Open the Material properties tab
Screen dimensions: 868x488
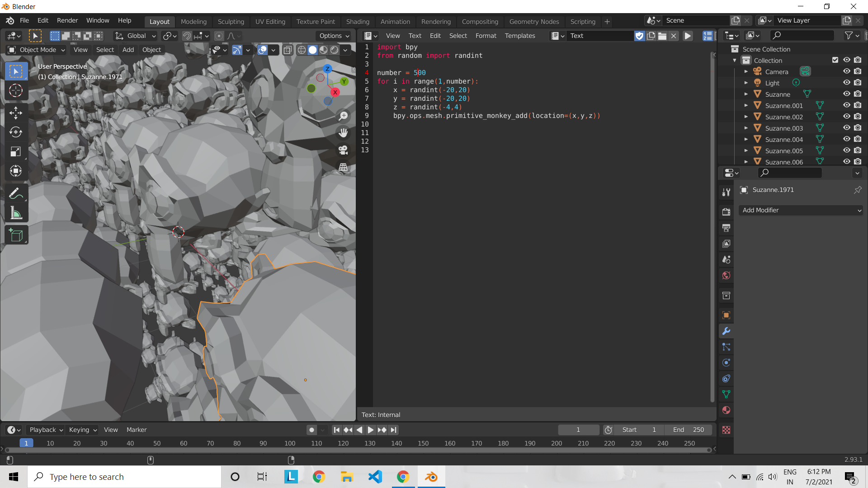coord(726,410)
